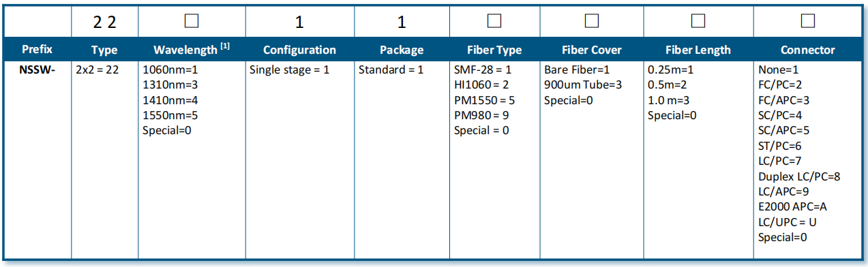Click the Duplex LC/PC=8 connector entry
The height and width of the screenshot is (267, 868).
click(799, 176)
